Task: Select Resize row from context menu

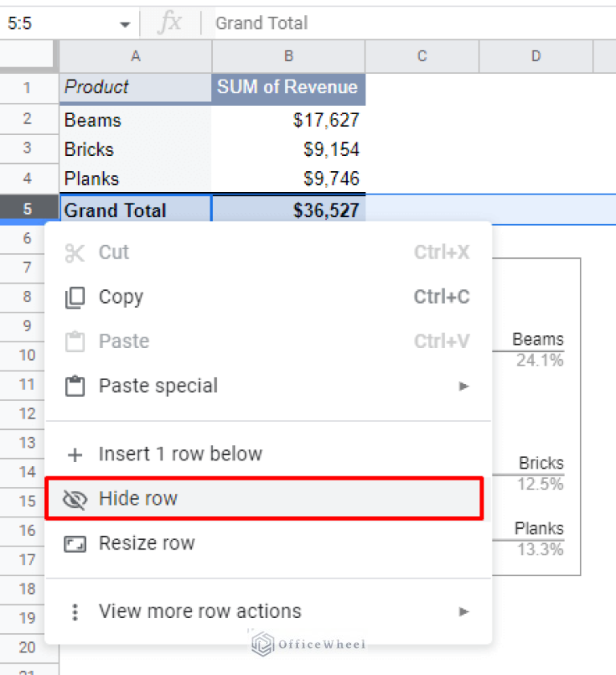Action: pos(146,543)
